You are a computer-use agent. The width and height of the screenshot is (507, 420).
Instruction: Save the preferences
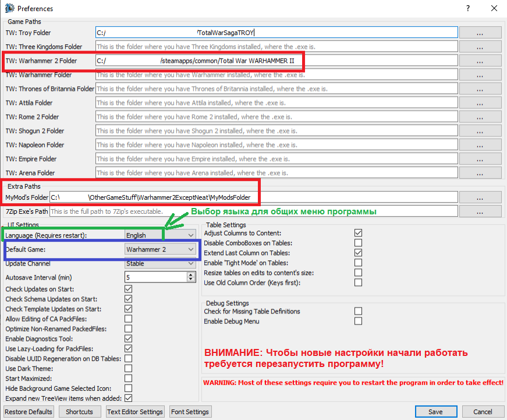coord(436,412)
